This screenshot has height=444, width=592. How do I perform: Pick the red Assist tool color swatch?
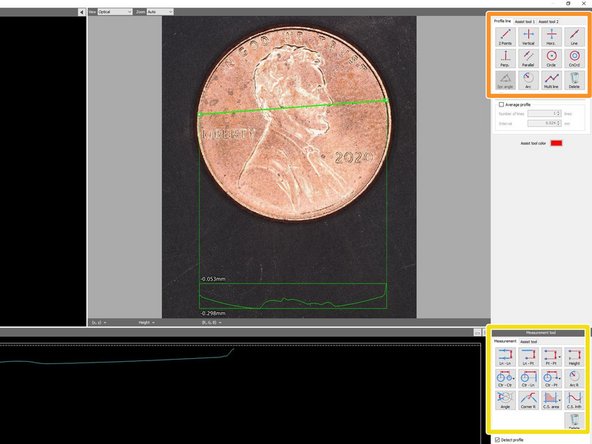[x=557, y=143]
